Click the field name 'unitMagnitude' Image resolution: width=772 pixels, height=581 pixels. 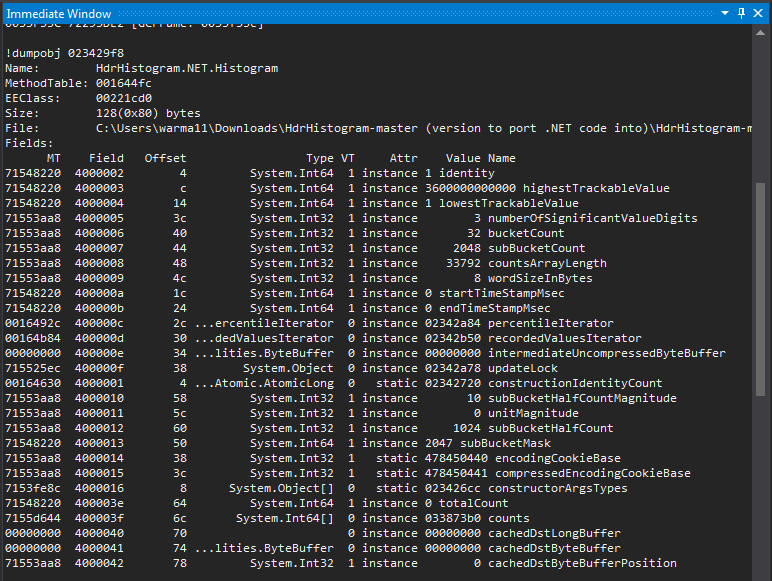(x=533, y=414)
